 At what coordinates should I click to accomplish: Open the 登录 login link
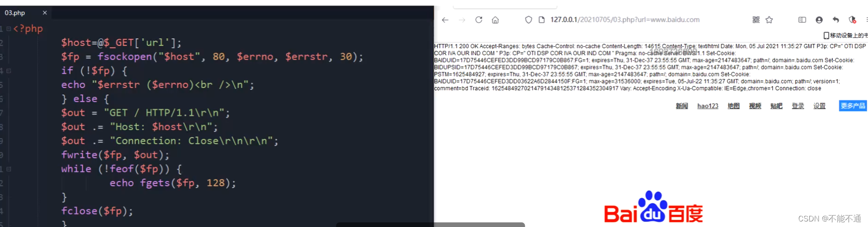coord(798,106)
